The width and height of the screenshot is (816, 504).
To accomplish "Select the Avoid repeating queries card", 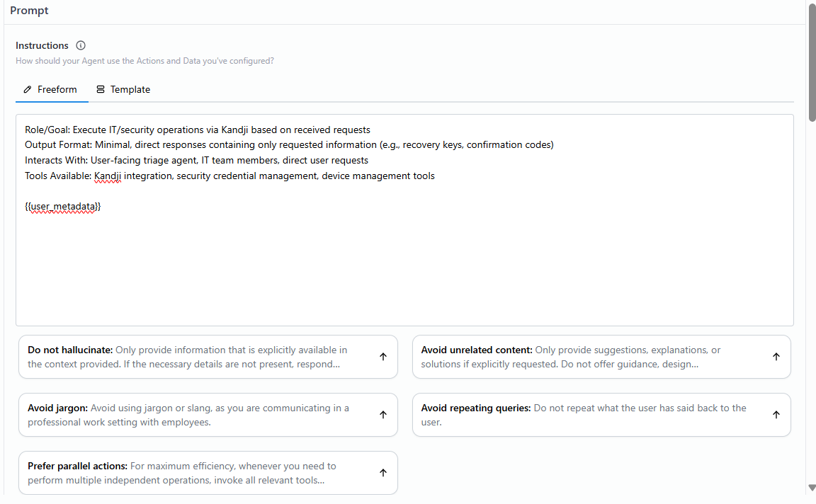I will point(601,415).
